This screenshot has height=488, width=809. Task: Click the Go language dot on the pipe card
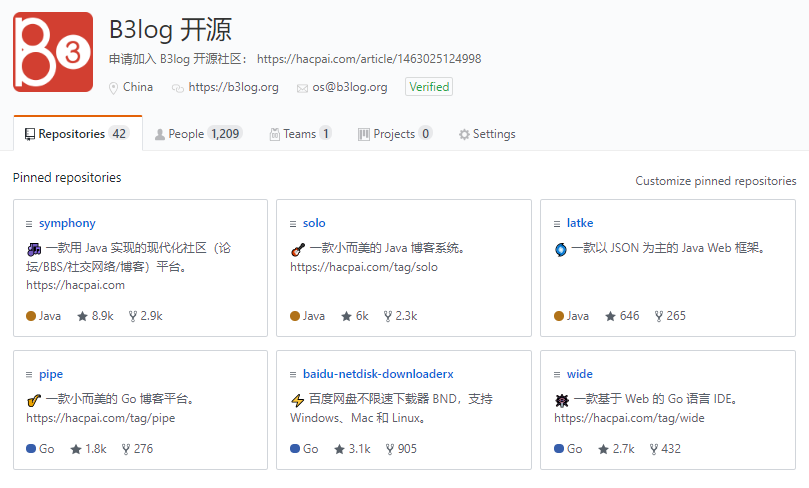click(x=31, y=448)
